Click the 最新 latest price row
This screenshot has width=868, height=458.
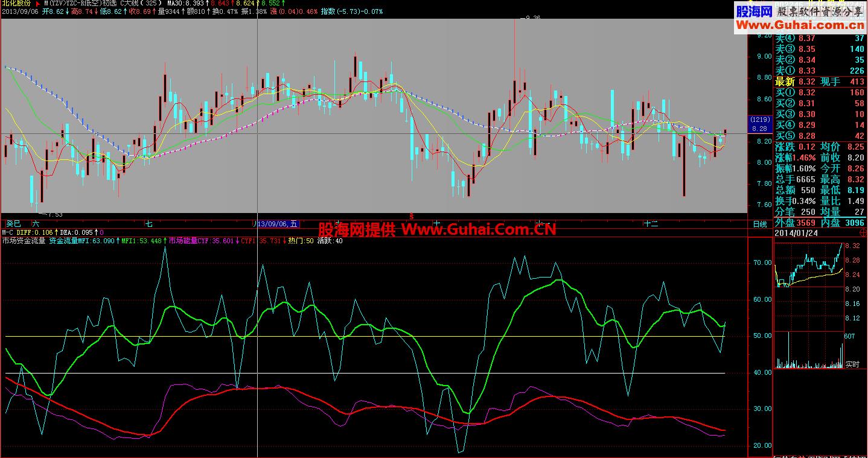(820, 81)
